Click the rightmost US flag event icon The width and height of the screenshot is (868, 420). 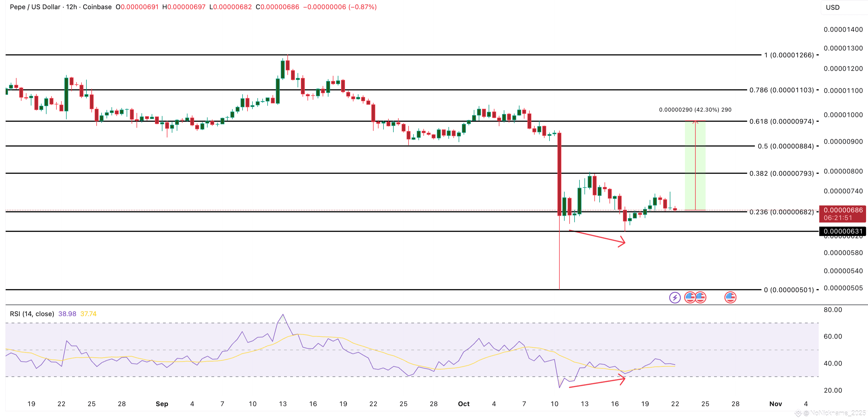[730, 297]
